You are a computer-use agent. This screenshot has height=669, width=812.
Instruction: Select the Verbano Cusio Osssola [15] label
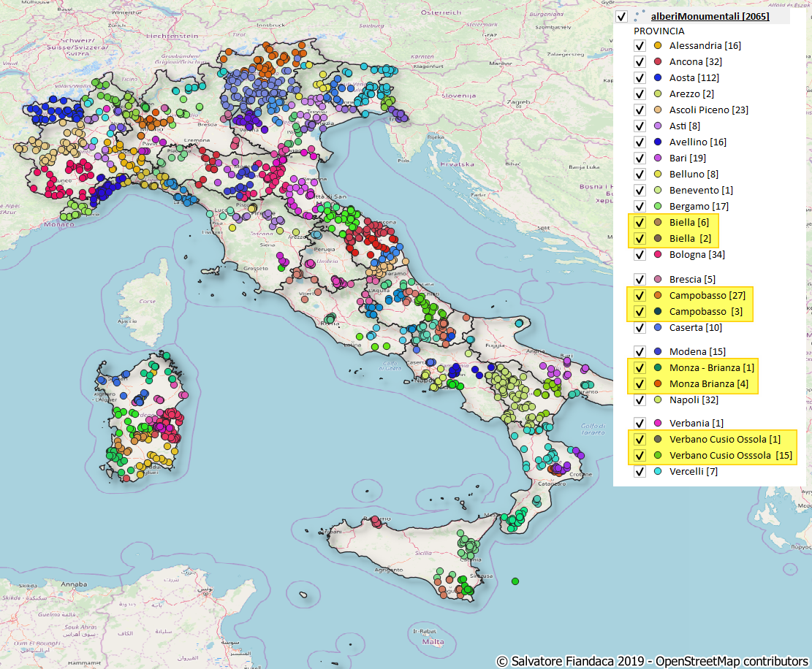731,455
